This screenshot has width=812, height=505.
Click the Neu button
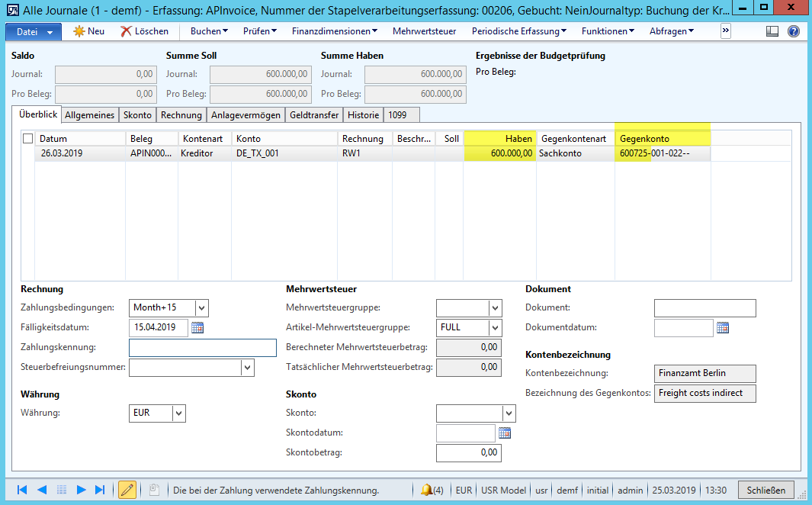tap(88, 31)
